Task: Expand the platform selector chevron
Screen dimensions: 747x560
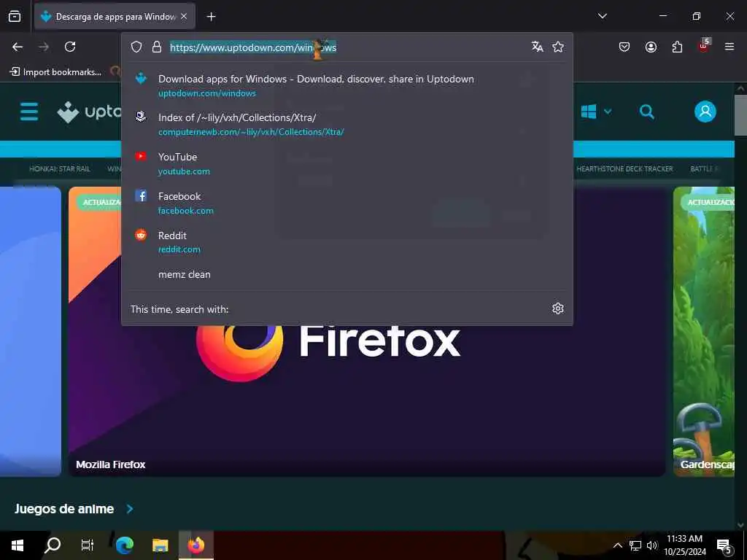Action: [608, 112]
